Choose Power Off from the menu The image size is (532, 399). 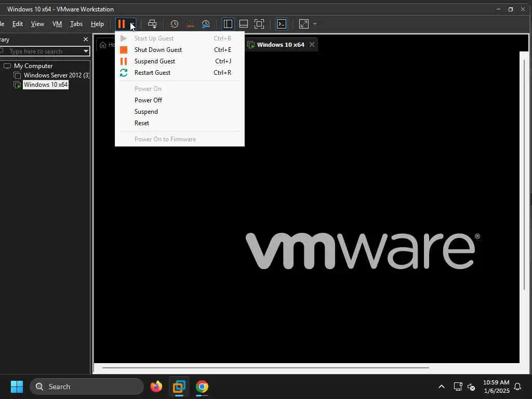tap(148, 100)
